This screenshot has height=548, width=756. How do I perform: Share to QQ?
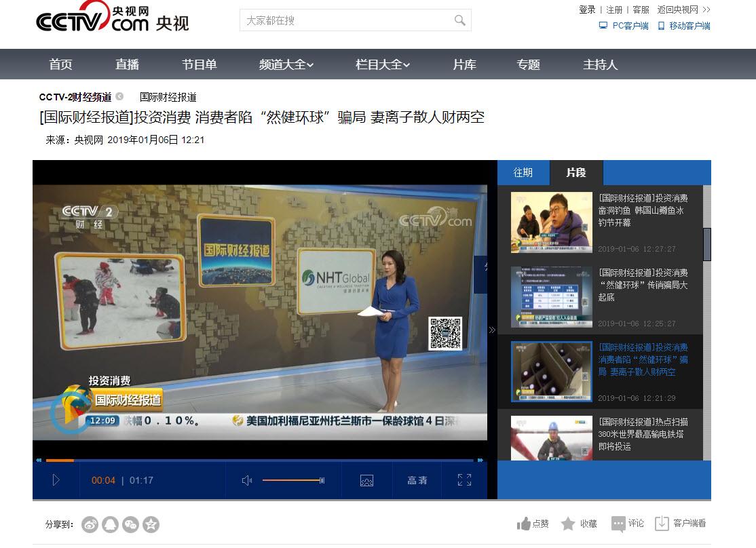[110, 524]
